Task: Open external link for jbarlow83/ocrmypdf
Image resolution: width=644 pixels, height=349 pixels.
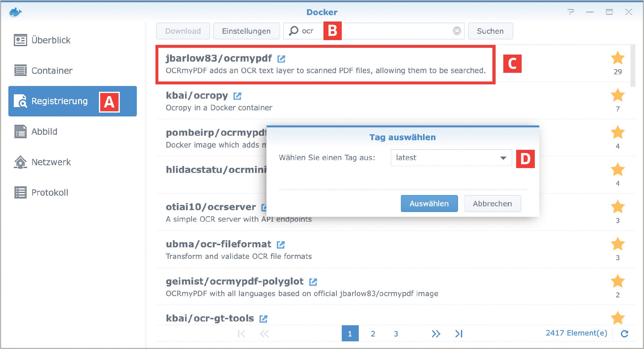Action: coord(281,59)
